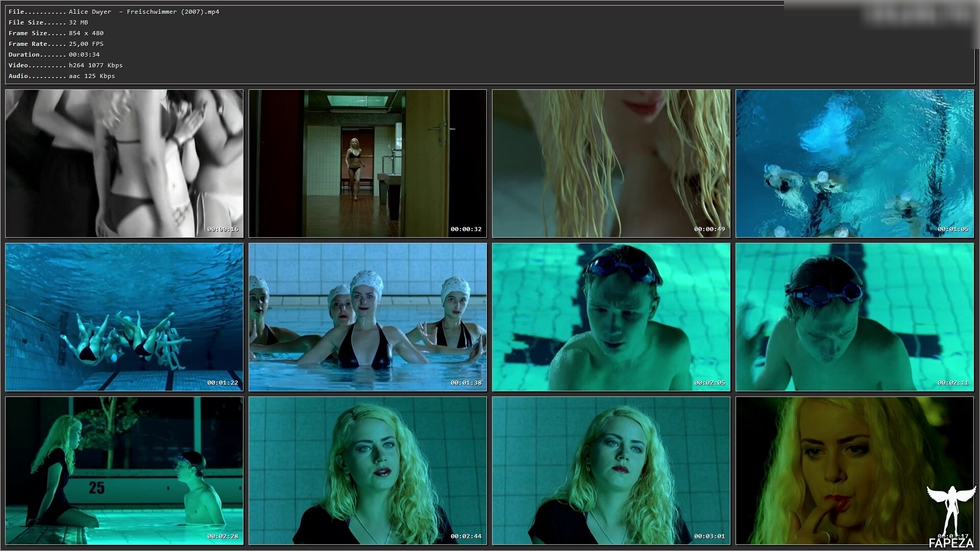The height and width of the screenshot is (551, 980).
Task: Select the thumbnail stamped 00:02:05
Action: click(x=611, y=317)
